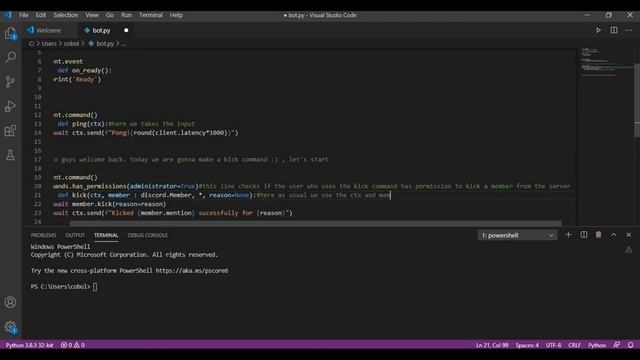Open the Explorer view in activity bar

(x=10, y=33)
